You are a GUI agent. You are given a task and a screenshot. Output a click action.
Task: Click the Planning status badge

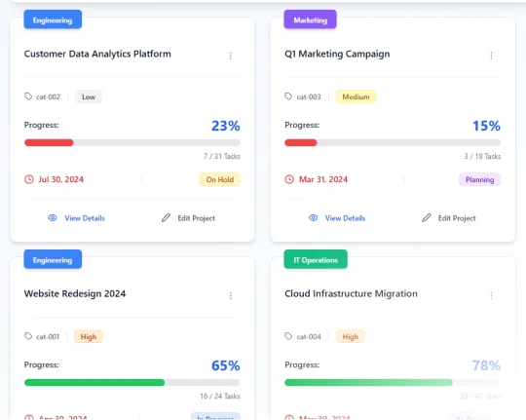[479, 179]
